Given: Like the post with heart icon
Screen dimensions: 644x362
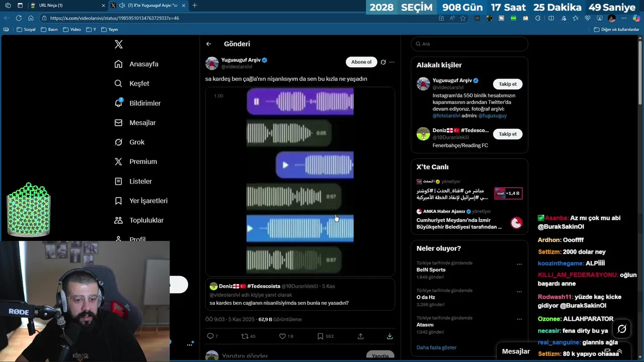Looking at the screenshot, I should pyautogui.click(x=286, y=336).
